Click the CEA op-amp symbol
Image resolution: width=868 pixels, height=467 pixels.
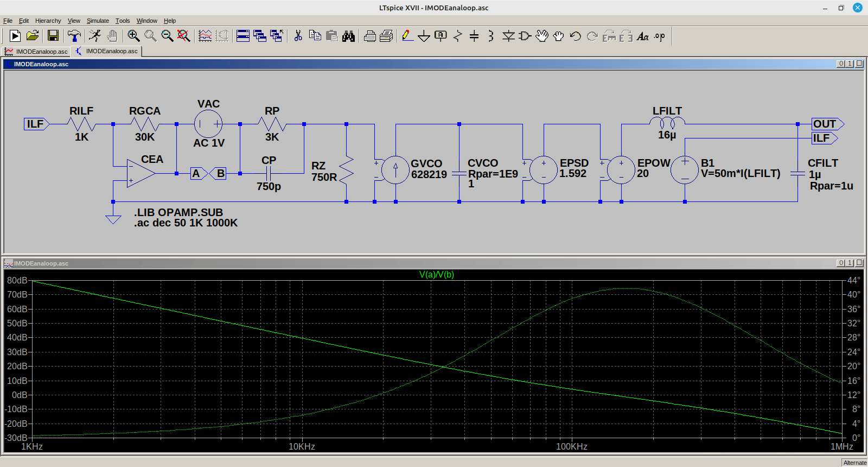coord(141,173)
